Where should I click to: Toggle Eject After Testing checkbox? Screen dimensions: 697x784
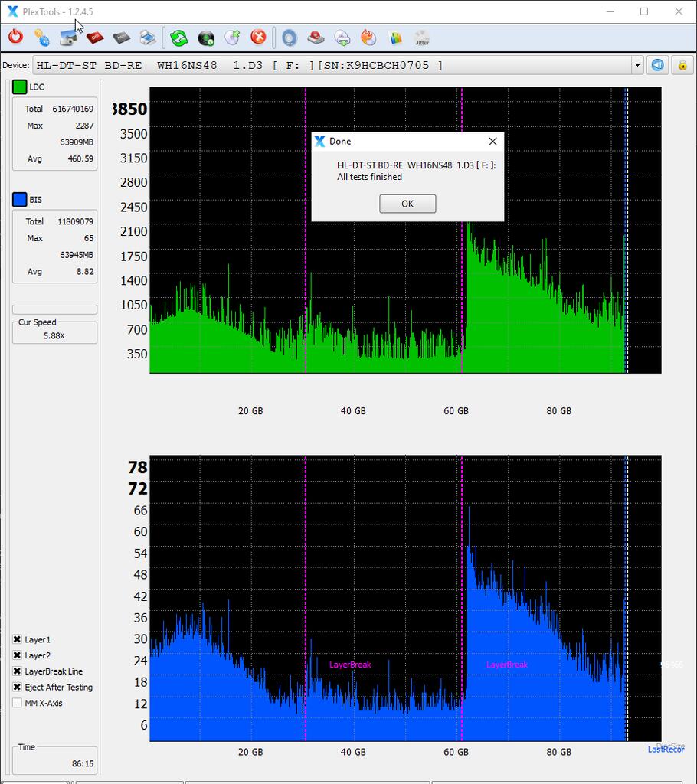coord(17,687)
